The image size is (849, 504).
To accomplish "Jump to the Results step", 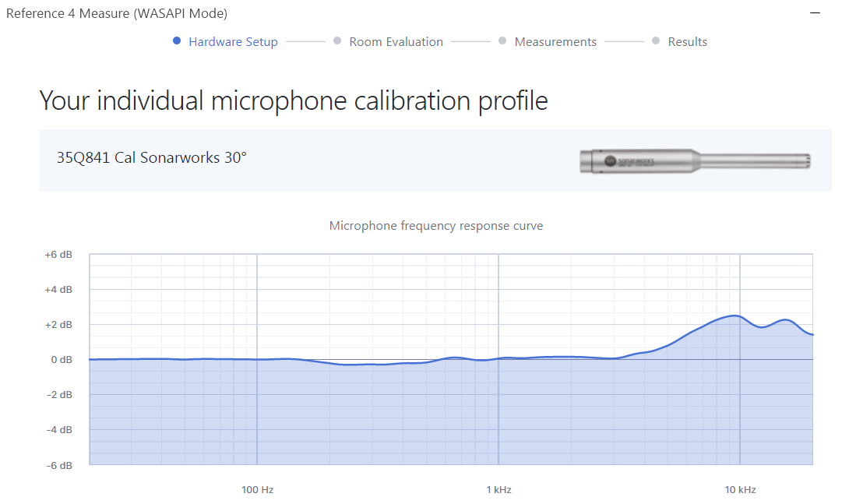I will 687,42.
